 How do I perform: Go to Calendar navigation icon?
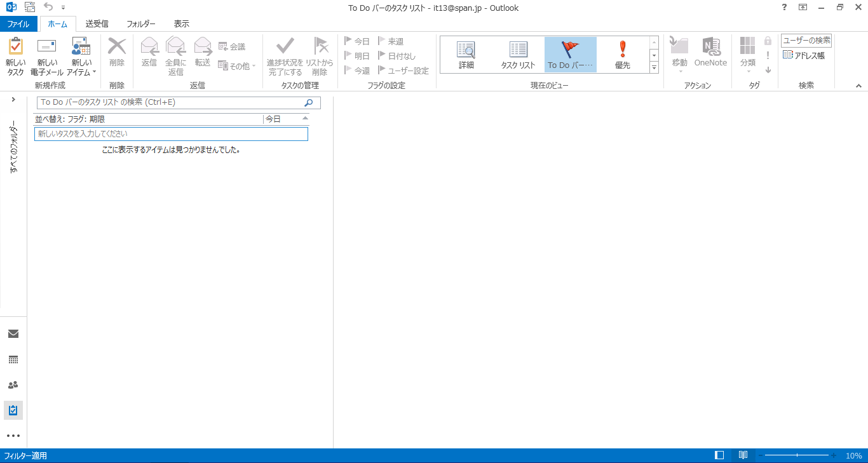[13, 359]
